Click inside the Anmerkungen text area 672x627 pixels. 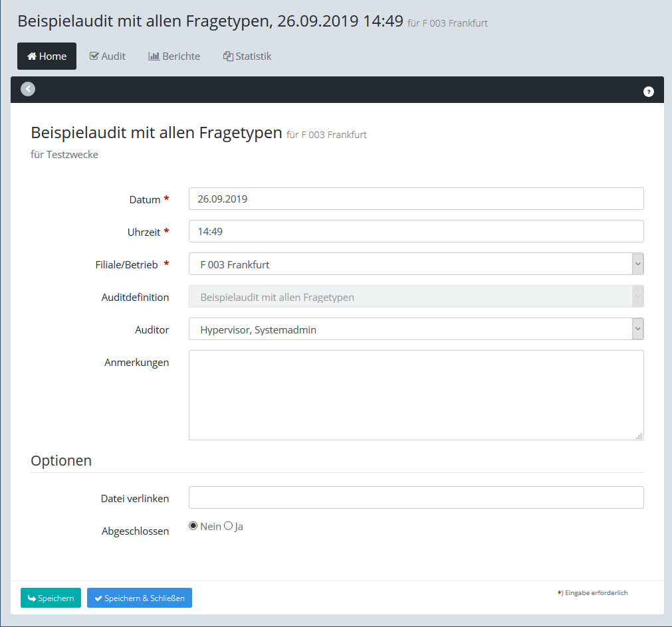(416, 395)
